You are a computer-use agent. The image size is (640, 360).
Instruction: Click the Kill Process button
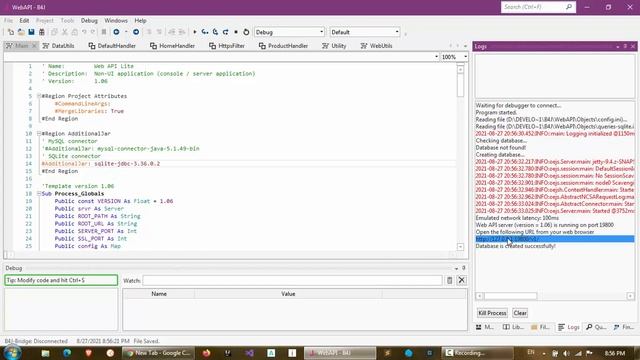coord(492,313)
